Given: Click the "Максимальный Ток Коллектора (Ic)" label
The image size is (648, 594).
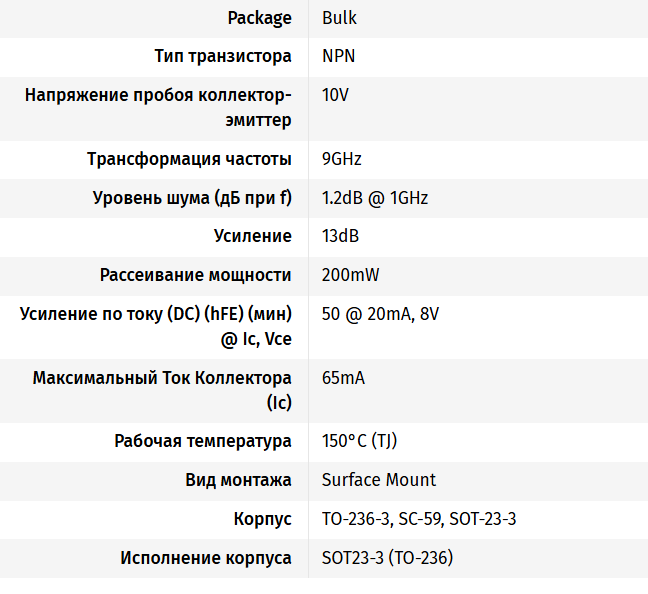Looking at the screenshot, I should (x=162, y=390).
